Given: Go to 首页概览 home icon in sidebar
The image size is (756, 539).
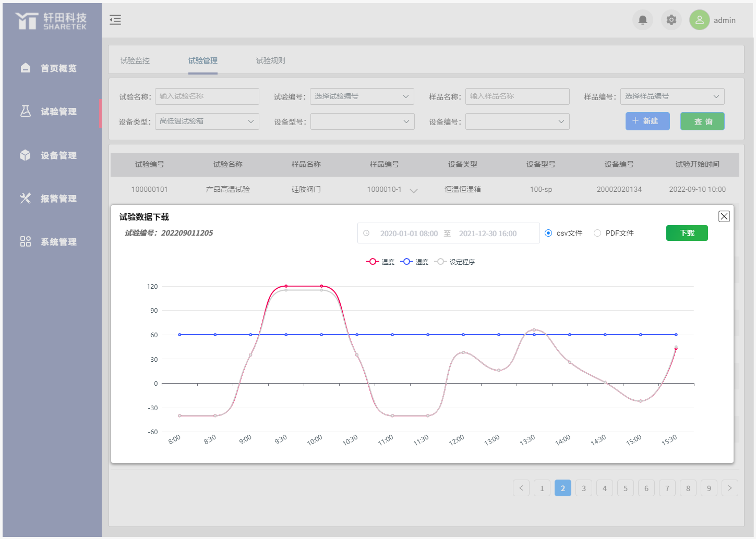Looking at the screenshot, I should click(x=26, y=68).
